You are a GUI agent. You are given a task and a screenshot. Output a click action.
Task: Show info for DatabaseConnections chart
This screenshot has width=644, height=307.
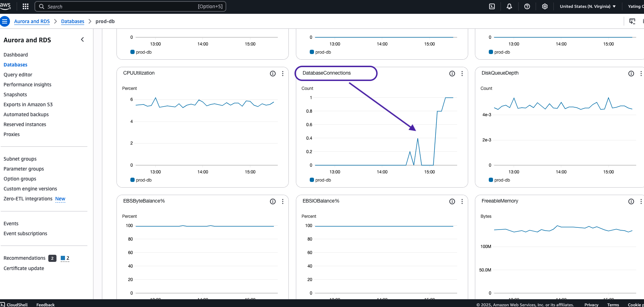click(452, 74)
